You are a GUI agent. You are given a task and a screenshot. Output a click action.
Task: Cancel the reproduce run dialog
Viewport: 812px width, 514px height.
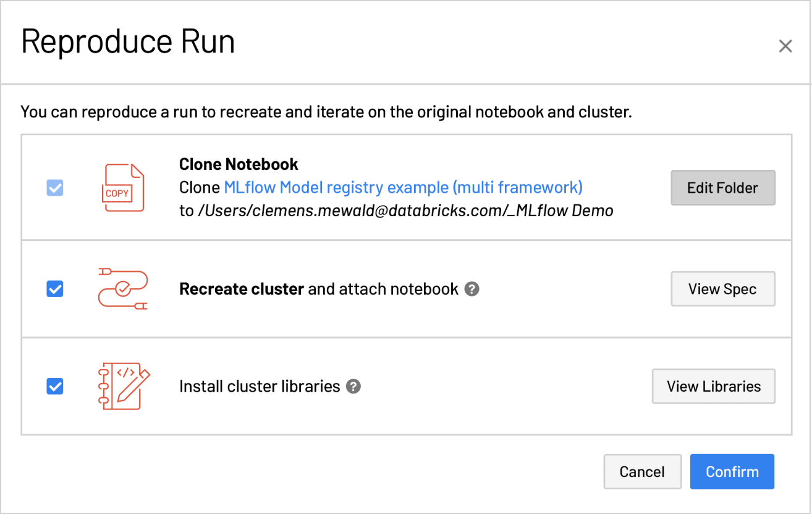click(x=642, y=471)
